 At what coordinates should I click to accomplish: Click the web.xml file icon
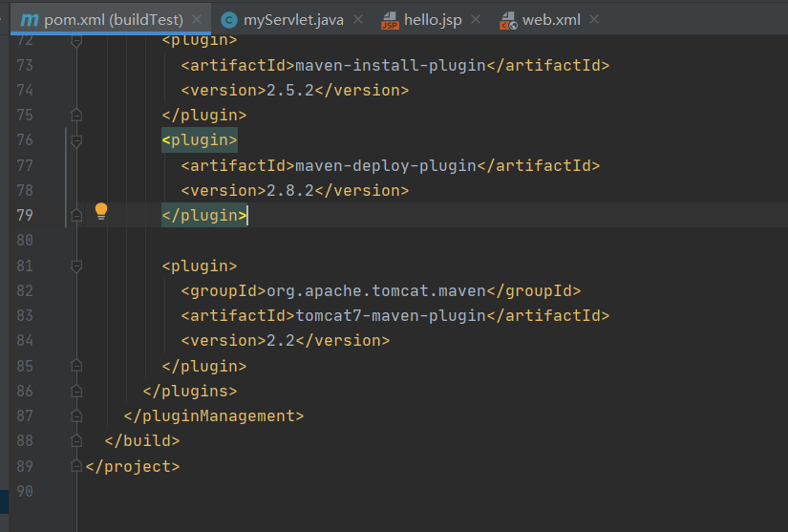508,21
